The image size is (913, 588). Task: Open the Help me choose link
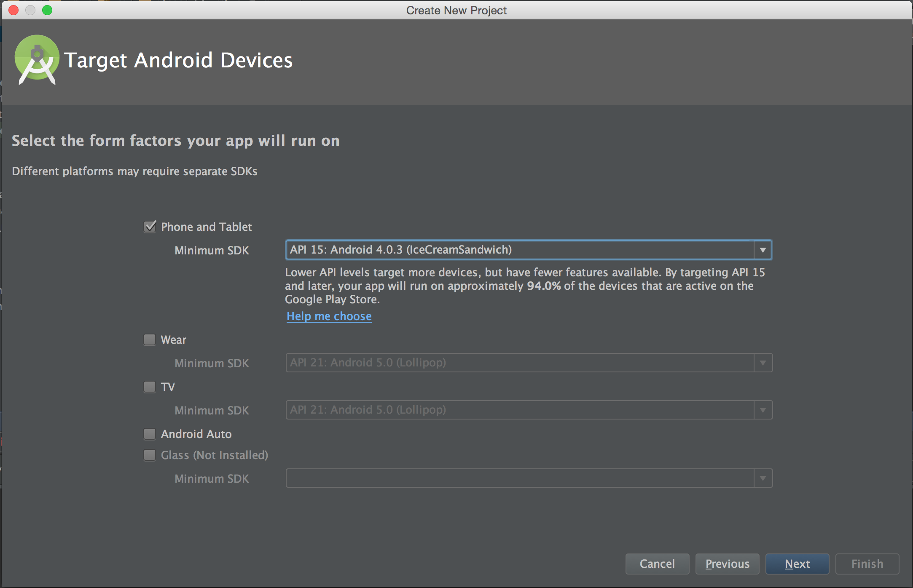(329, 316)
